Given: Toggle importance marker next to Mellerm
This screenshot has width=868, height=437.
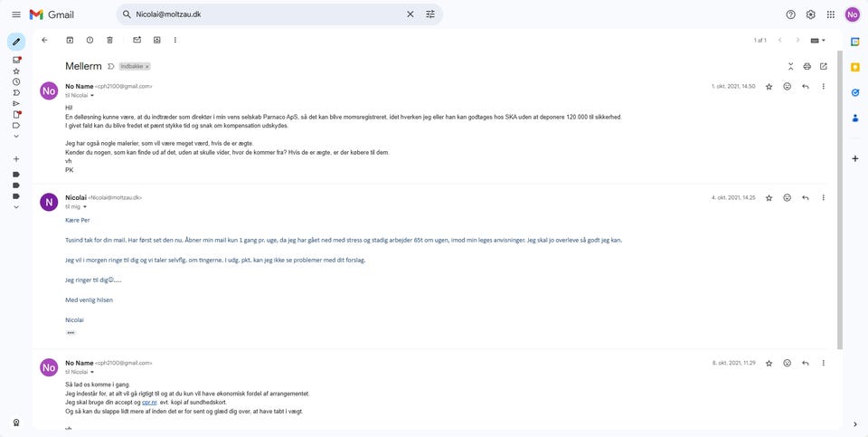Looking at the screenshot, I should tap(110, 66).
